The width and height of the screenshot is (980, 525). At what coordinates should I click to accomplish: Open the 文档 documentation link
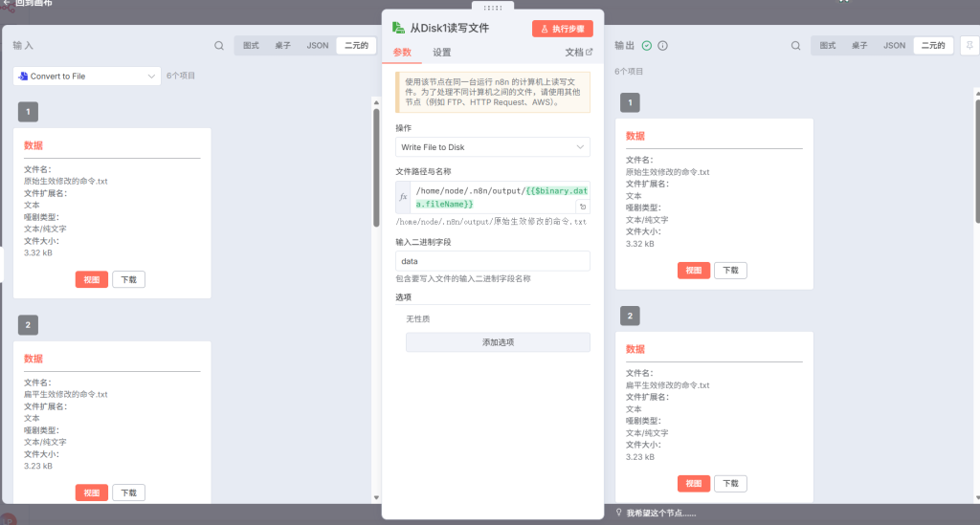[x=578, y=53]
